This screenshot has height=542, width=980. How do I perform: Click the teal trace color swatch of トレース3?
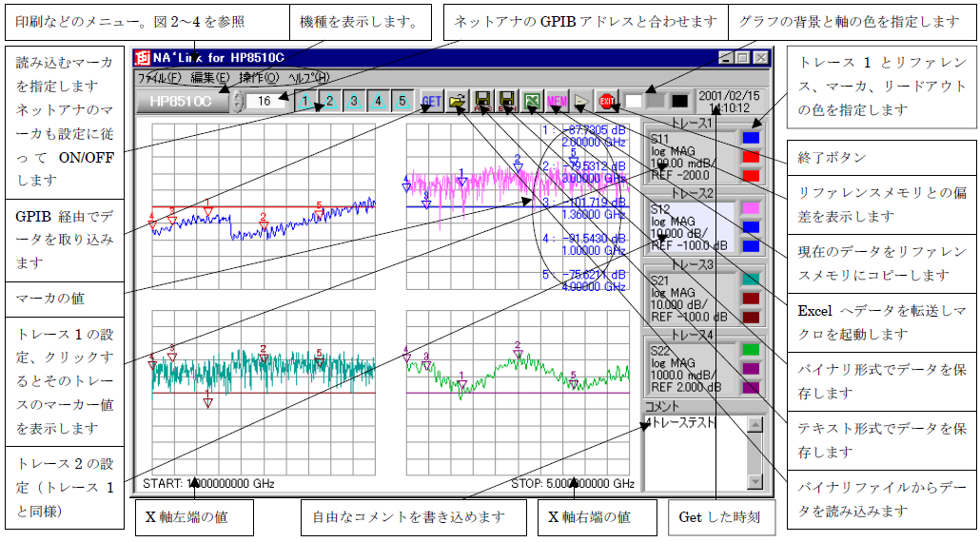coord(752,280)
